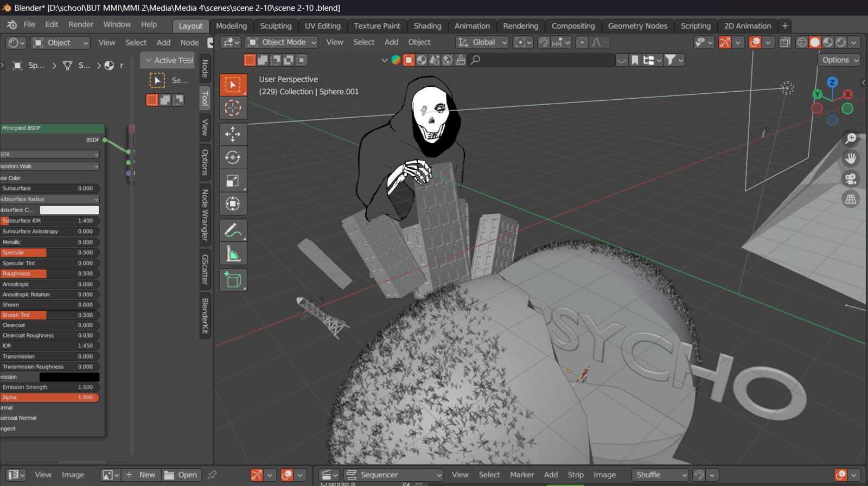Click the blue Z axis gizmo handle
The width and height of the screenshot is (868, 486).
click(832, 82)
